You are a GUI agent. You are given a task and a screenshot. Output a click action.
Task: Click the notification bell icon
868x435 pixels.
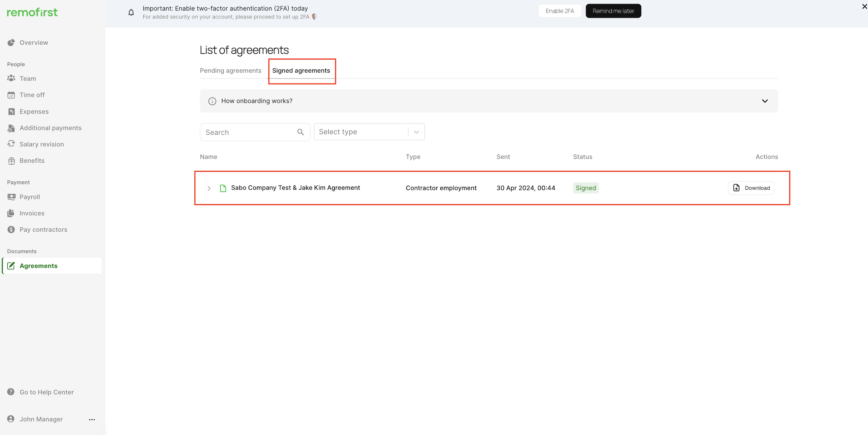coord(131,13)
